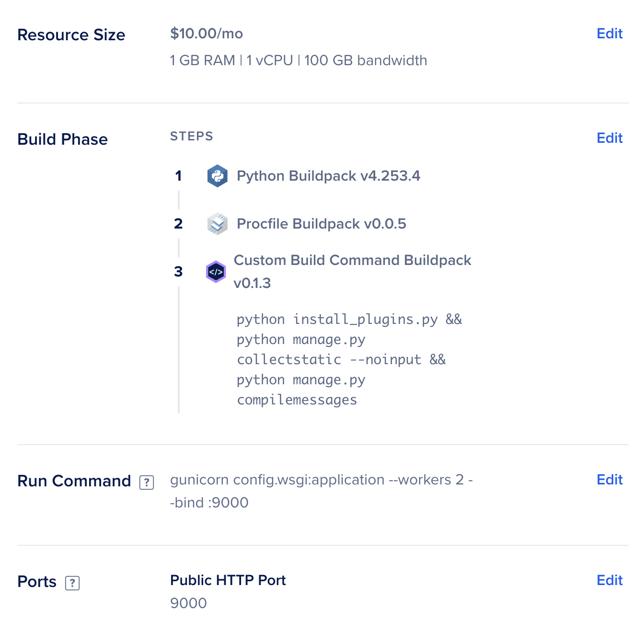The width and height of the screenshot is (644, 644).
Task: Click the $10.00/mo pricing text
Action: tap(206, 34)
